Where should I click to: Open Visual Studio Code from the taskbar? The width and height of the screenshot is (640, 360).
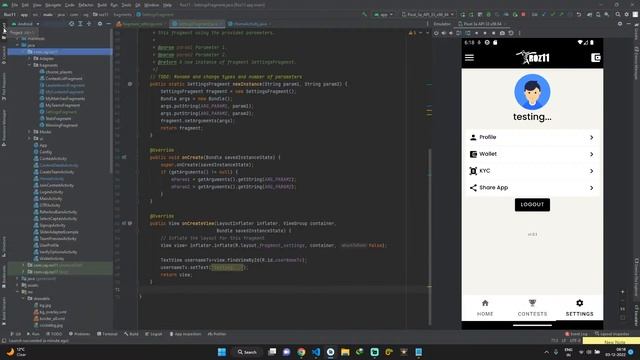coord(316,352)
